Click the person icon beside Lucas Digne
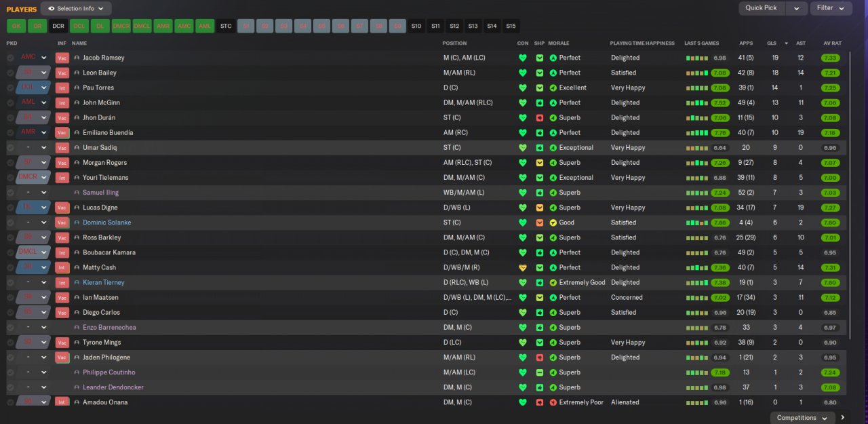868x424 pixels. (x=77, y=208)
